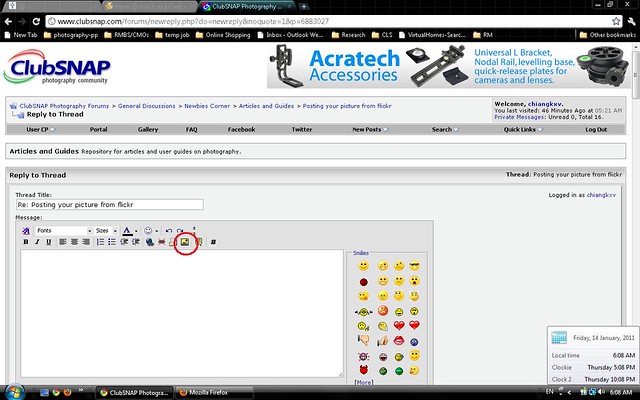Click the More smilies link
The image size is (640, 400).
pyautogui.click(x=363, y=382)
